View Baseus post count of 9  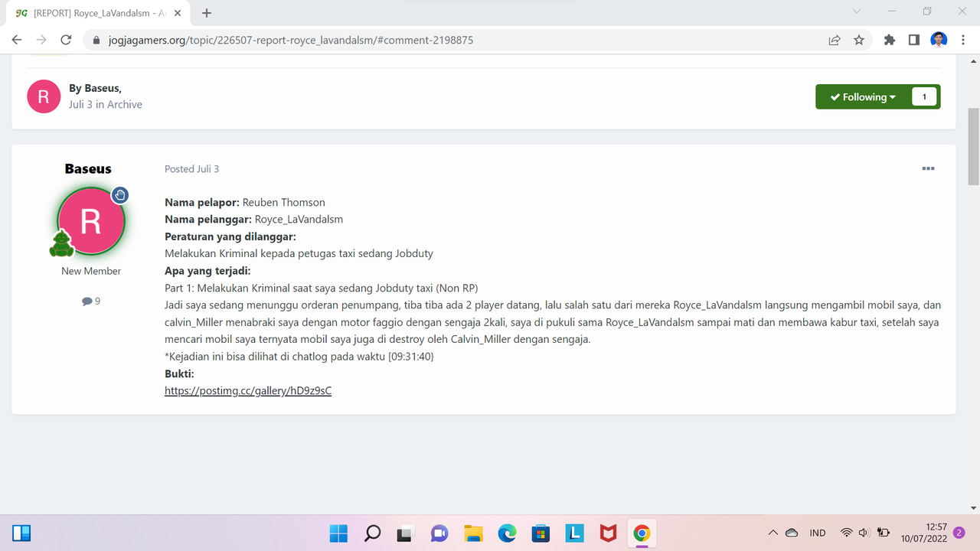pos(91,302)
